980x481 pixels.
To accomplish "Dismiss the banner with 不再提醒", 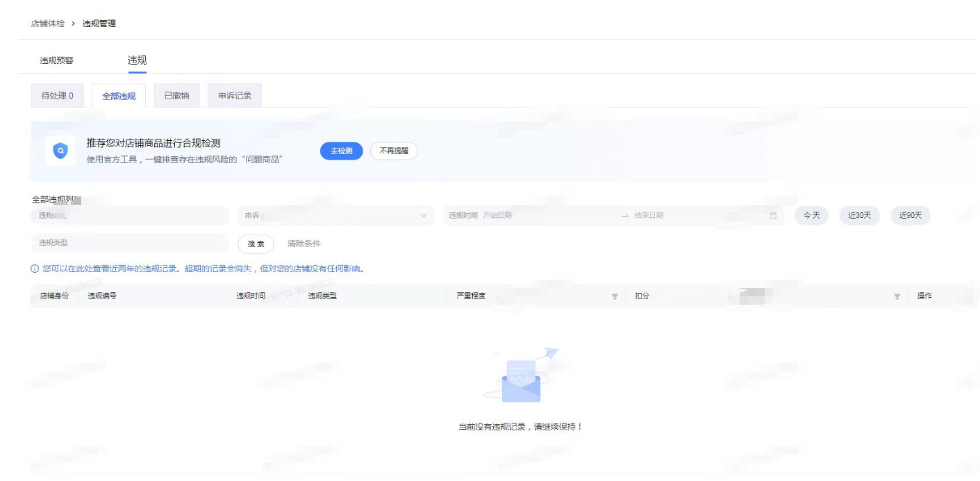I will [x=394, y=151].
